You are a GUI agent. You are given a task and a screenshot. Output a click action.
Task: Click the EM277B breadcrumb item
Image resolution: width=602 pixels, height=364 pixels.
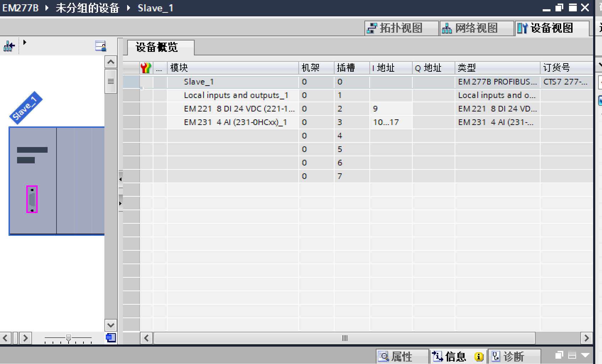[21, 8]
